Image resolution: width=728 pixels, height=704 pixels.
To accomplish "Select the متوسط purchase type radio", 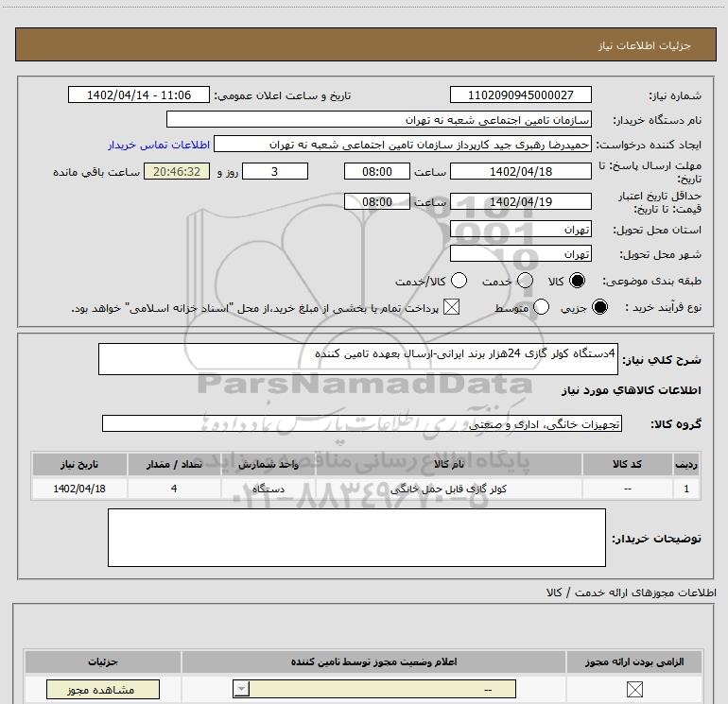I will 542,307.
